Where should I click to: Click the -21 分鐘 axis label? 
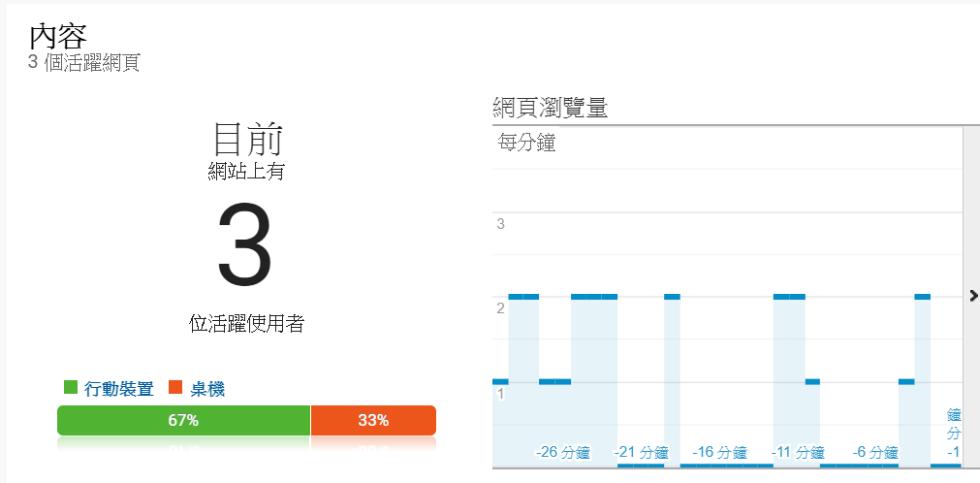click(x=642, y=452)
